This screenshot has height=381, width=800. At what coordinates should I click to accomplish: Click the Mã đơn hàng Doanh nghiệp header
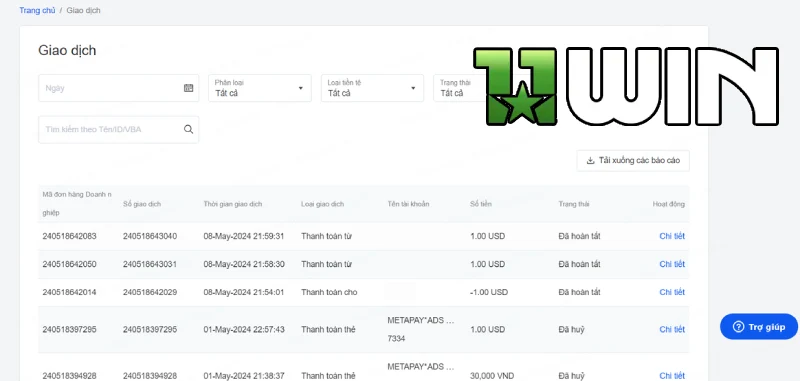(77, 204)
